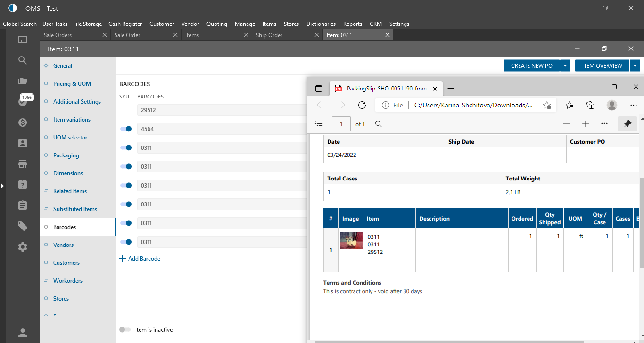Click the dollar sign sidebar icon
The image size is (644, 343).
tap(22, 122)
